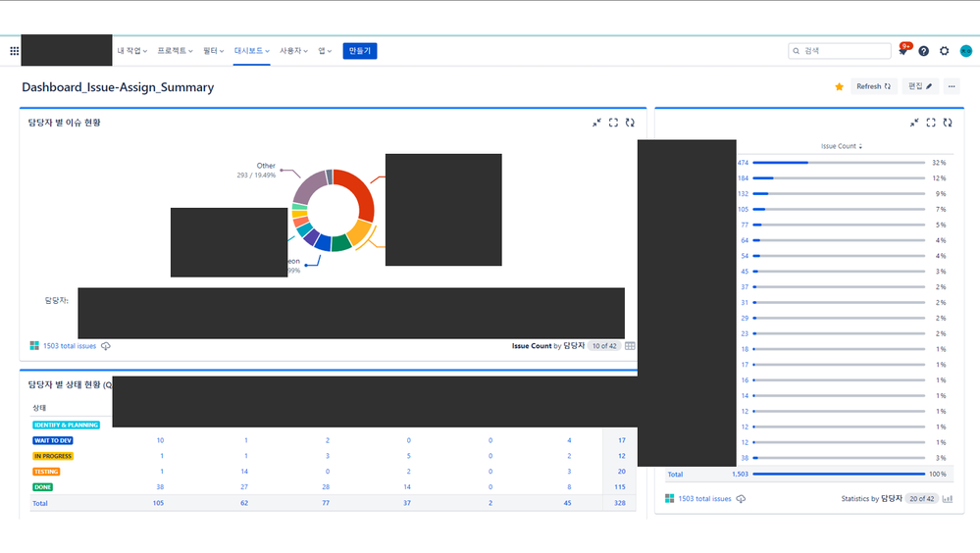Viewport: 980px width, 553px height.
Task: Click the TESTING status lozenge
Action: pyautogui.click(x=46, y=473)
